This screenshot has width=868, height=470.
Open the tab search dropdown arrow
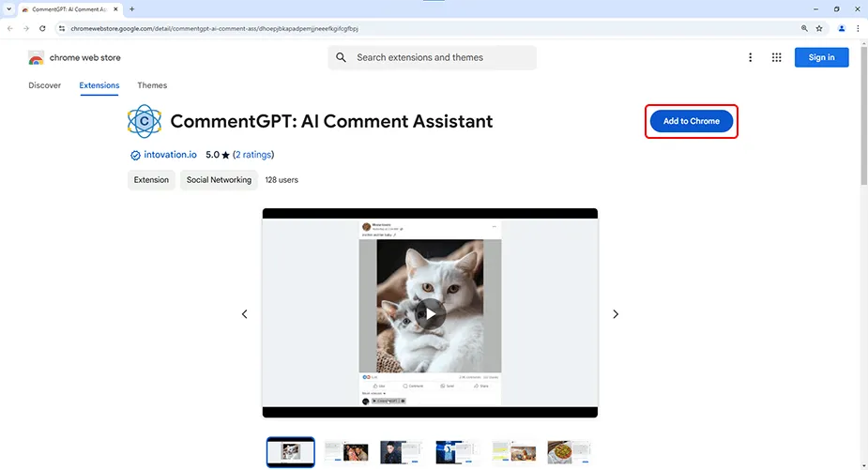[x=8, y=8]
